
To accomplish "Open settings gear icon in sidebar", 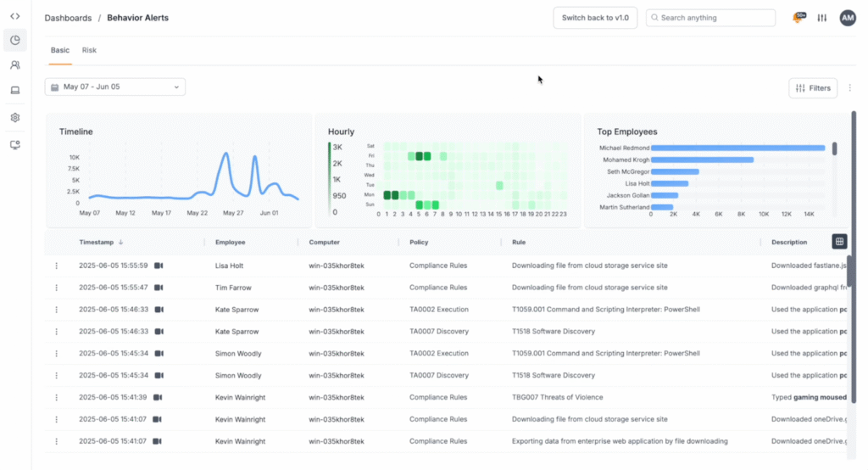I will point(15,118).
